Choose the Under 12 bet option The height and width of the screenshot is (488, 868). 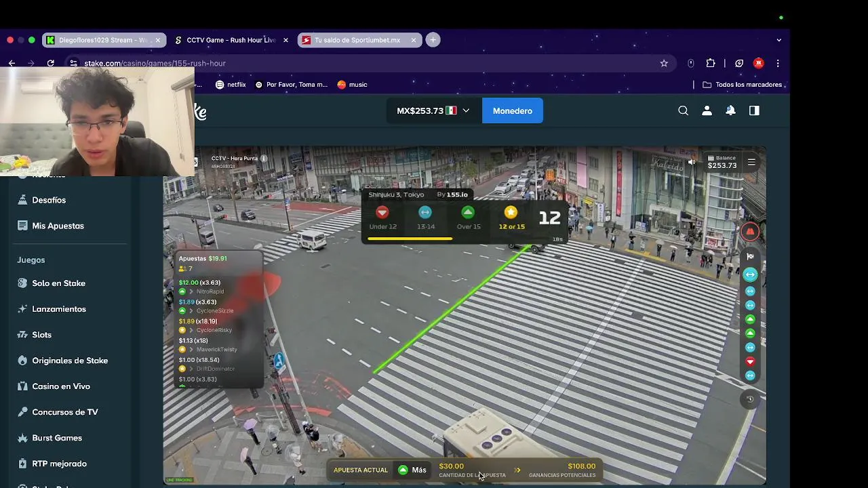pyautogui.click(x=382, y=218)
